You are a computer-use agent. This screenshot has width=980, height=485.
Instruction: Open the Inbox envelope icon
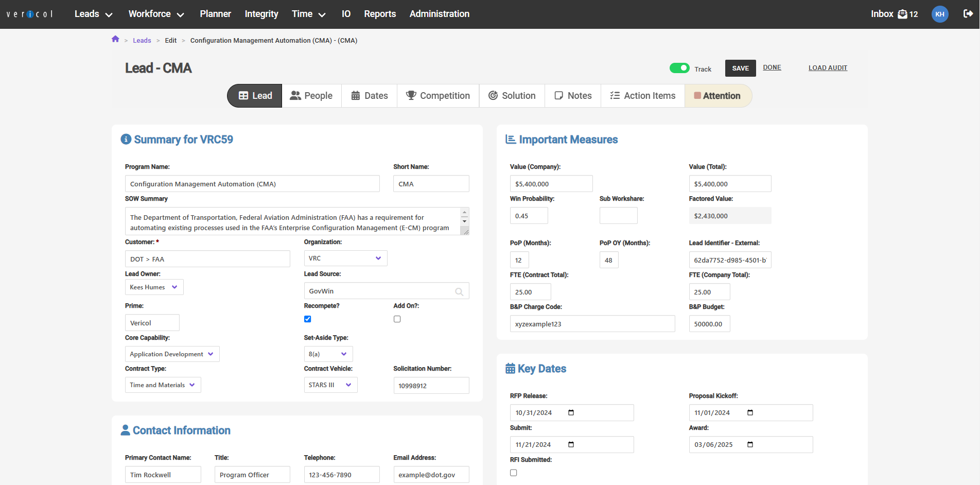pos(902,14)
